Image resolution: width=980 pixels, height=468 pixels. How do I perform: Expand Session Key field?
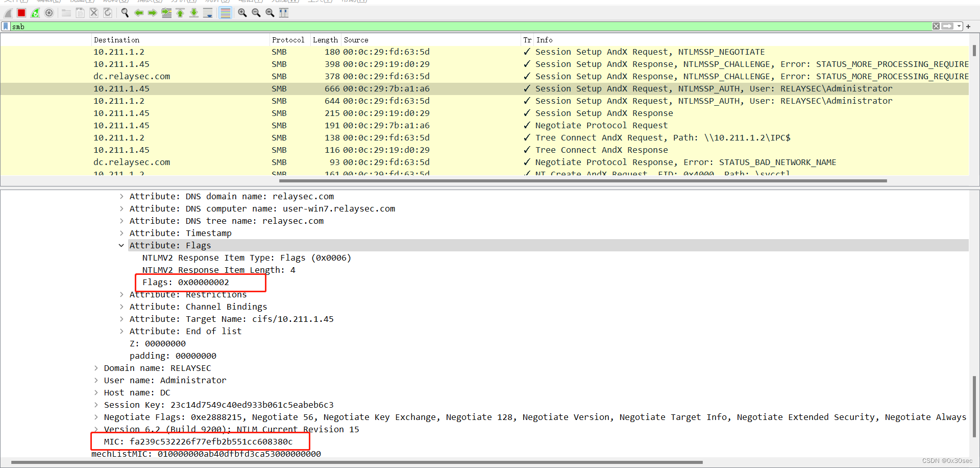96,405
